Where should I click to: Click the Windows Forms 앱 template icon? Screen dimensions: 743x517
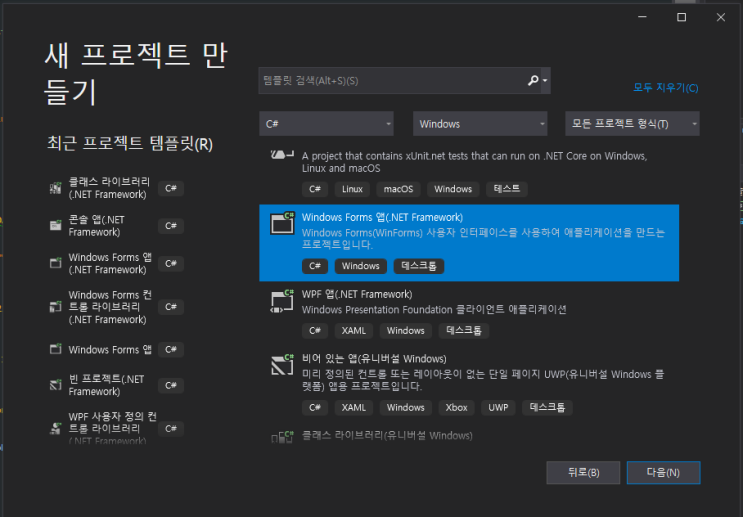click(x=282, y=223)
